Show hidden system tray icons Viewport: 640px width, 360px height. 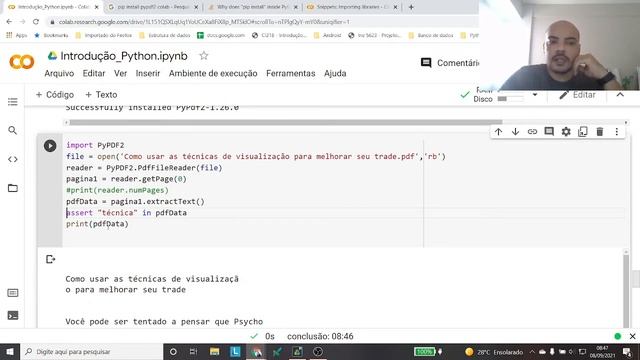tap(532, 351)
